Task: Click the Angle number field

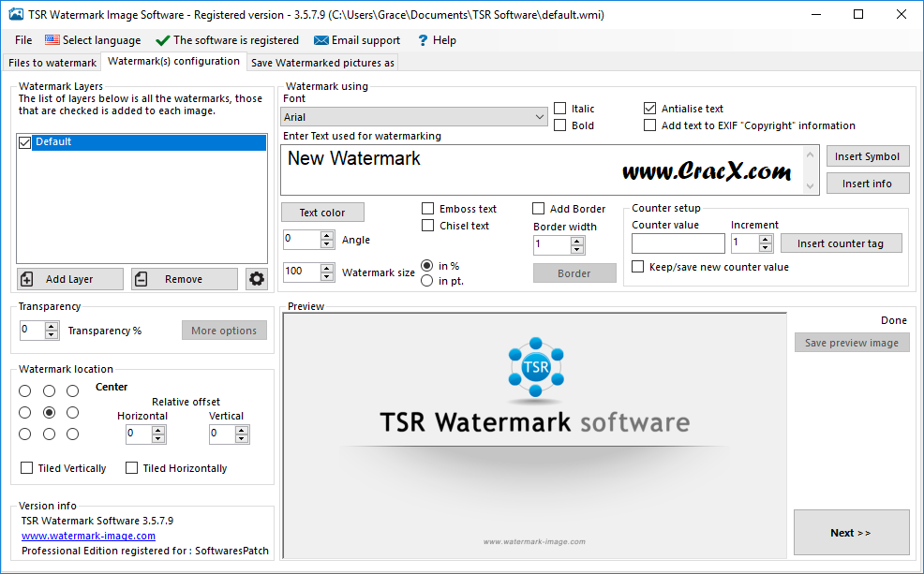Action: pyautogui.click(x=303, y=240)
